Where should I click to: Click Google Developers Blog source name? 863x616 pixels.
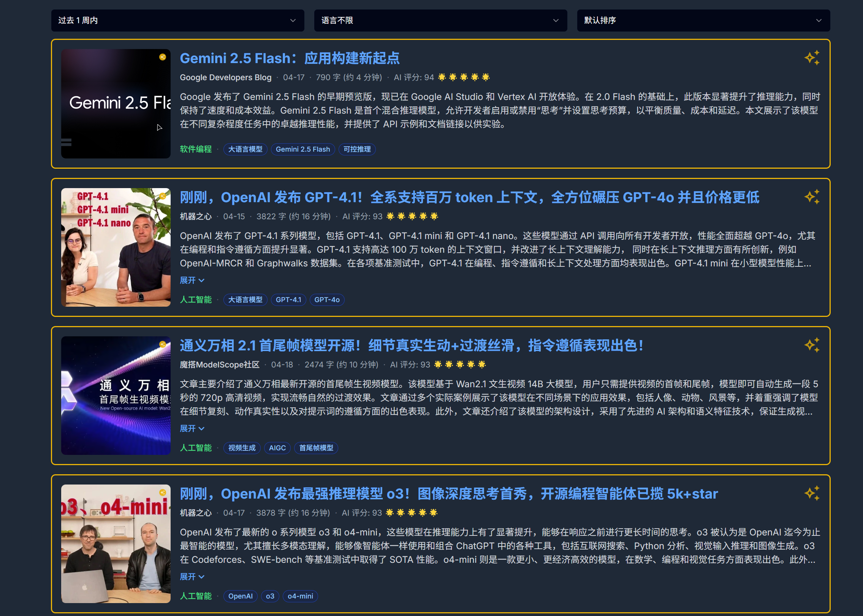(x=226, y=78)
